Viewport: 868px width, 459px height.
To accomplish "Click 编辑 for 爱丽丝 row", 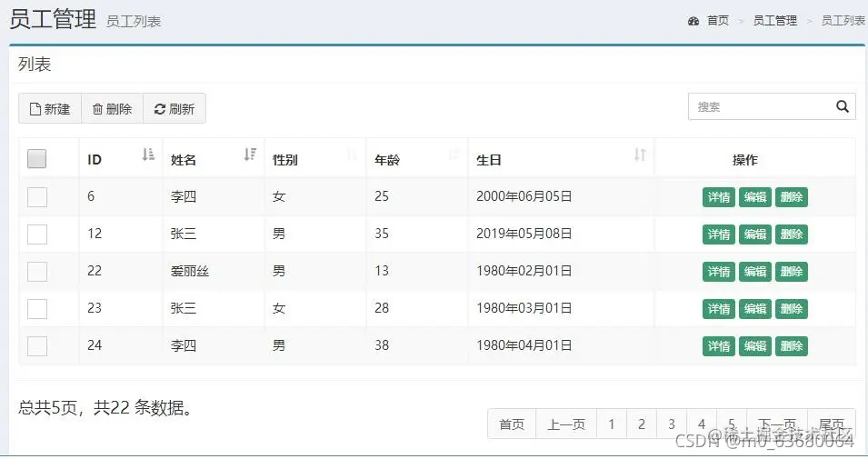I will [x=755, y=271].
